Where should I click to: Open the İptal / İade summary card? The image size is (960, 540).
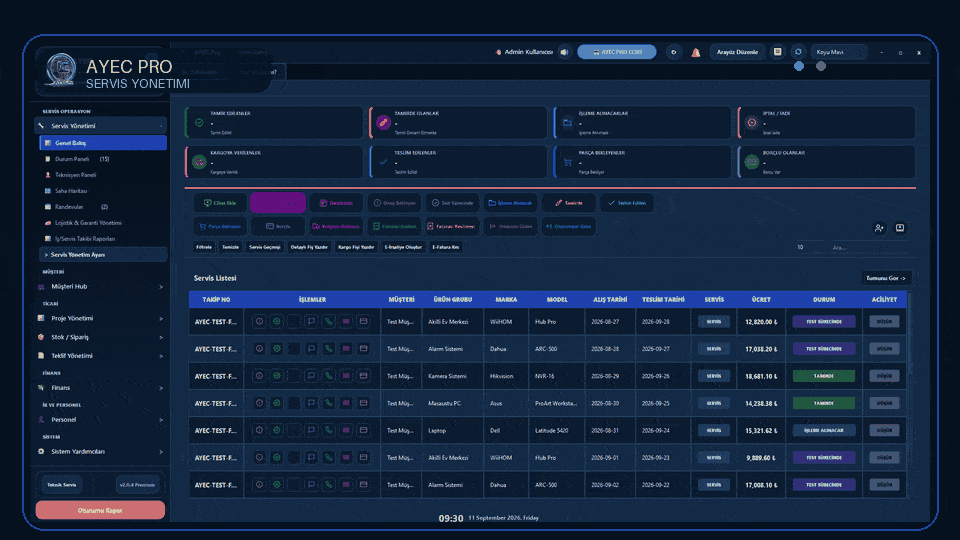[x=827, y=122]
